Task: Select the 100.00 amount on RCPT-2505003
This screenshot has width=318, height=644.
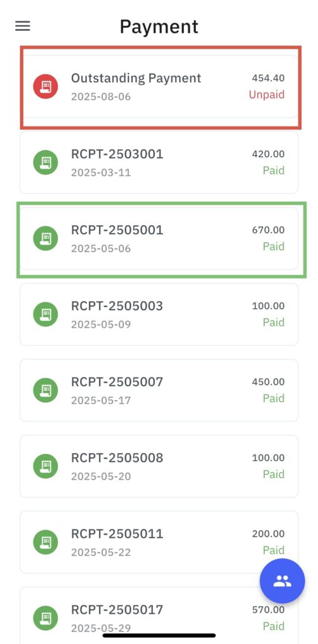Action: click(268, 306)
